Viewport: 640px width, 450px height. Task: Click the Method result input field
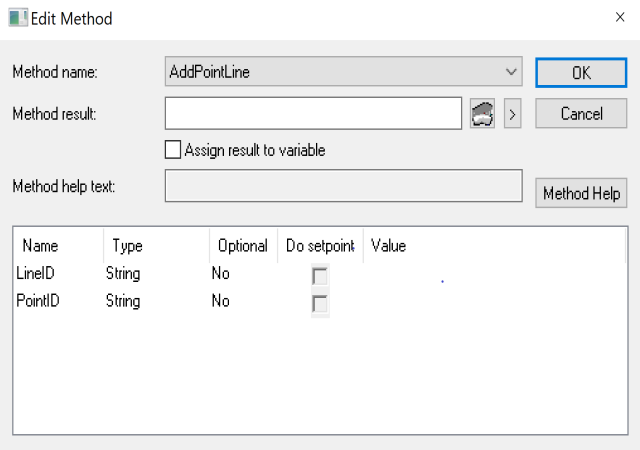(x=313, y=114)
